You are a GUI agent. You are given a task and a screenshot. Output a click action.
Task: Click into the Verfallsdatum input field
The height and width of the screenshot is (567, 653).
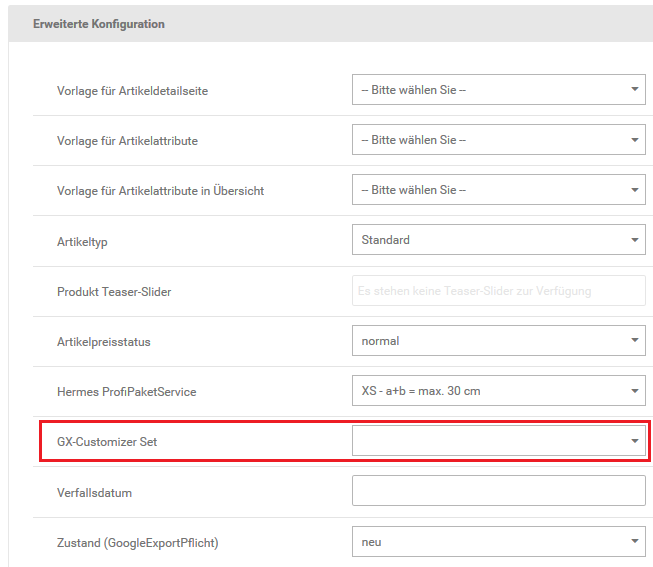click(498, 491)
